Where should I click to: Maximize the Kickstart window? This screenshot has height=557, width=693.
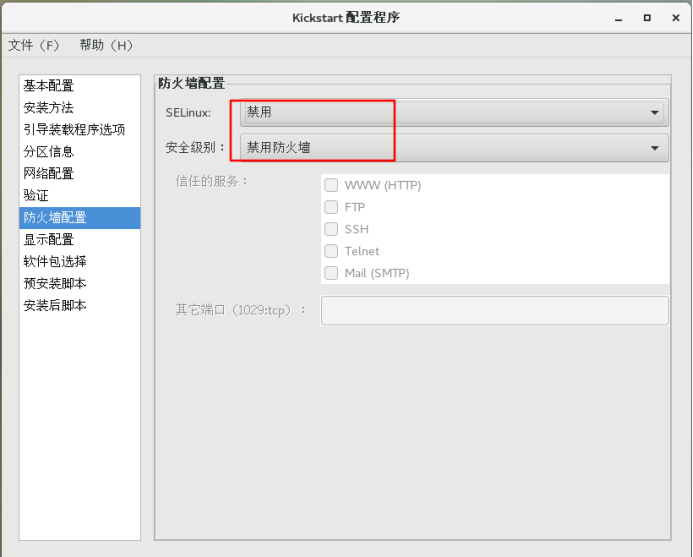tap(647, 18)
